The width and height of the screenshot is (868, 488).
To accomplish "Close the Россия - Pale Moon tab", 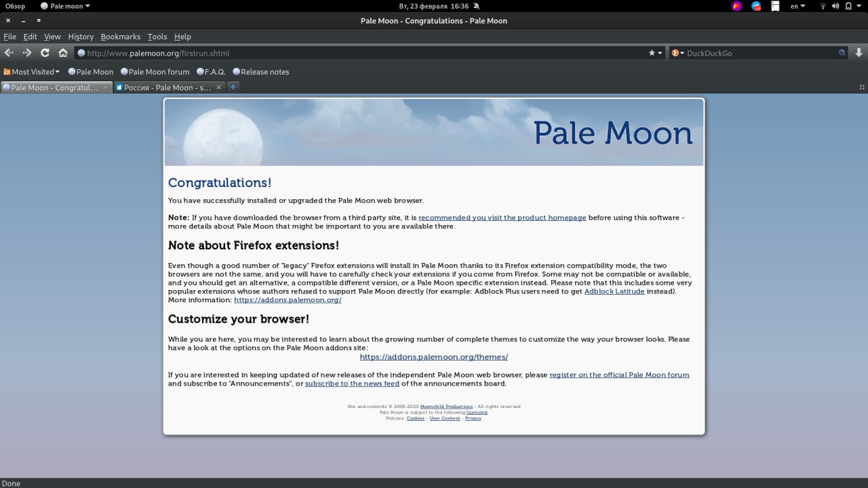I will [218, 87].
